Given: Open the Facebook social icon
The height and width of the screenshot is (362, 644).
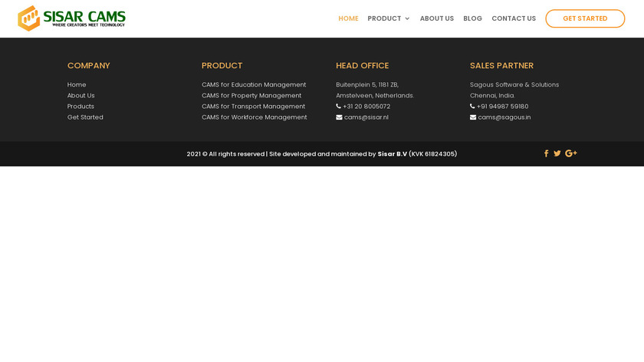Looking at the screenshot, I should (x=546, y=153).
